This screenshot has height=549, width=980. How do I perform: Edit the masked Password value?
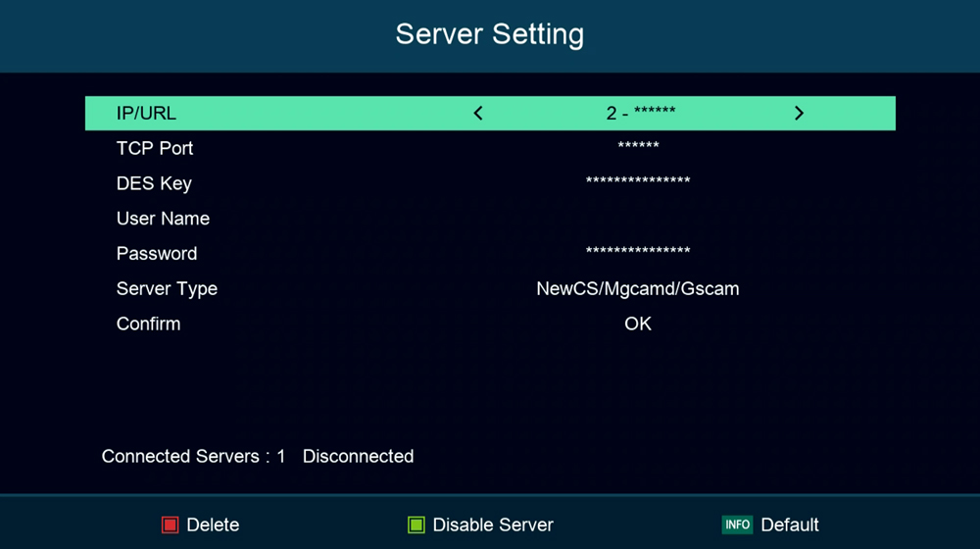pyautogui.click(x=638, y=254)
